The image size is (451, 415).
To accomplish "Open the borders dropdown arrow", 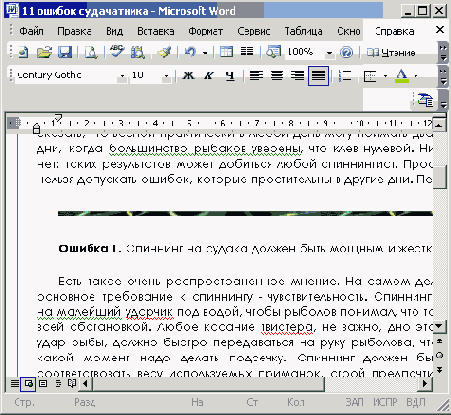I will point(385,76).
